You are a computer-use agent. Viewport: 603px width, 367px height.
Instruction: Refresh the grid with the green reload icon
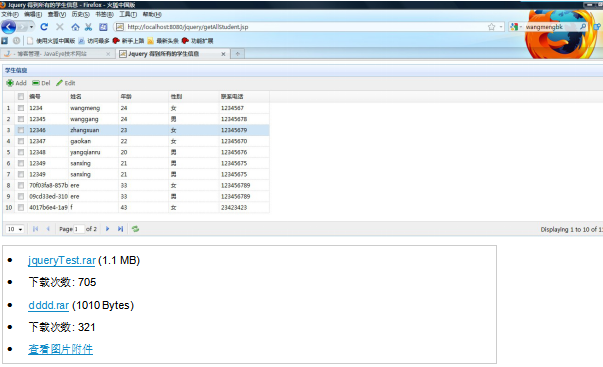(135, 229)
